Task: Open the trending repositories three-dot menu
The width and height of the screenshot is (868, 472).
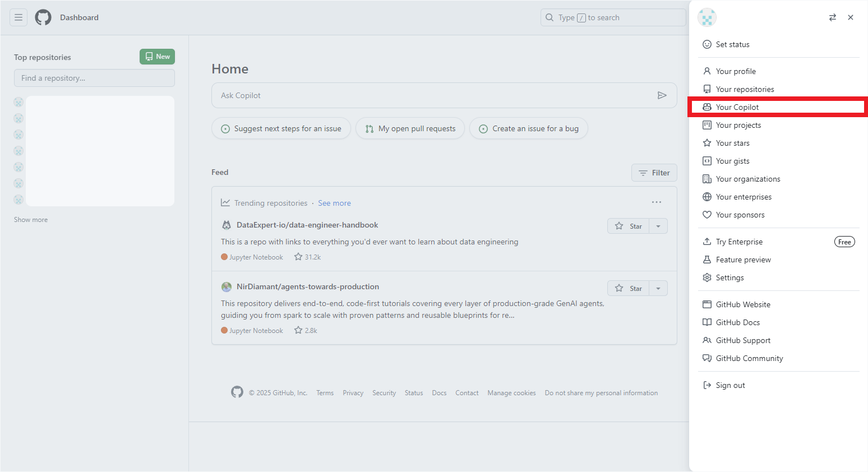Action: (657, 202)
